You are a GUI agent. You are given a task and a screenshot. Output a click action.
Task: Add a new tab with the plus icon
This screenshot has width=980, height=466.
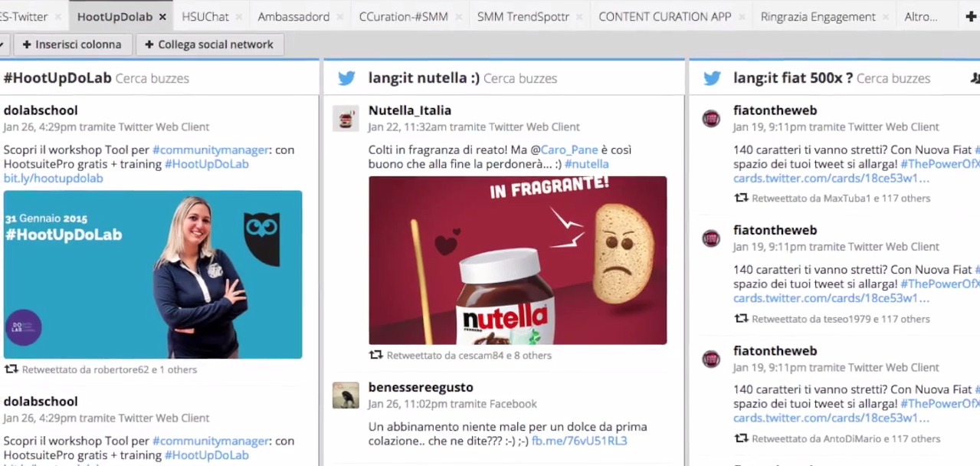[972, 16]
